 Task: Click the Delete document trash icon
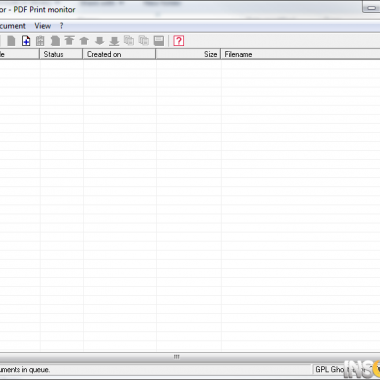pyautogui.click(x=40, y=41)
